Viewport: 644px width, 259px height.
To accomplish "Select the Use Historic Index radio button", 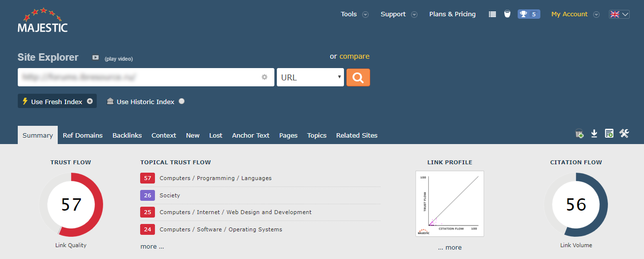I will [182, 101].
